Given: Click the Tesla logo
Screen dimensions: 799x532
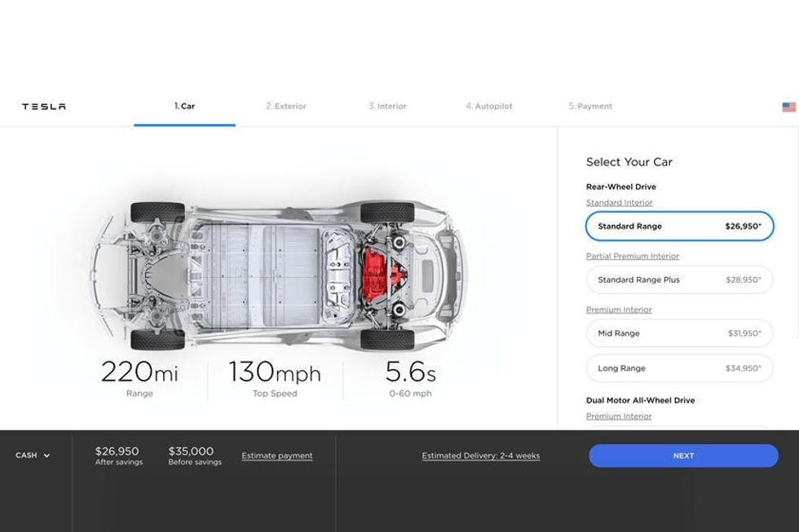Looking at the screenshot, I should (x=44, y=107).
